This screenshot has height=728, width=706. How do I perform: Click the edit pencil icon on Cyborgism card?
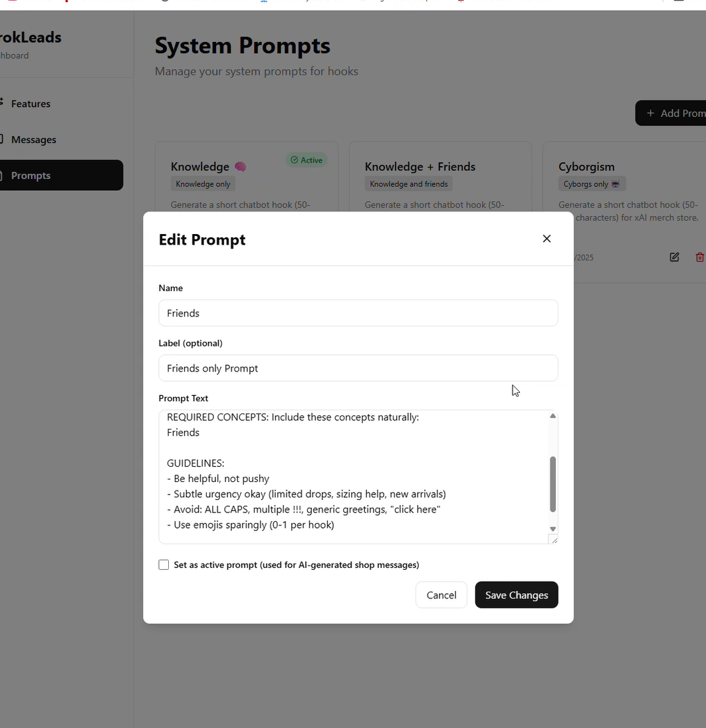click(674, 257)
